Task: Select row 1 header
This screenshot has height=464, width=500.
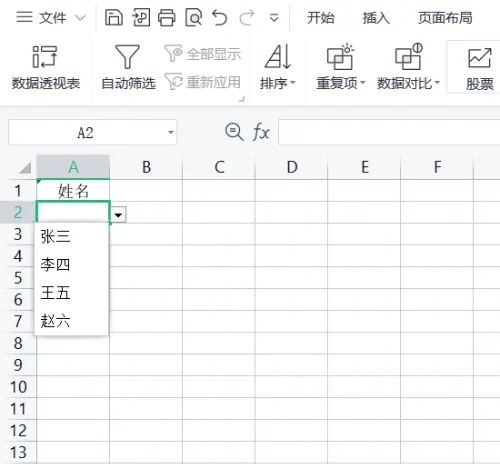Action: pos(18,191)
